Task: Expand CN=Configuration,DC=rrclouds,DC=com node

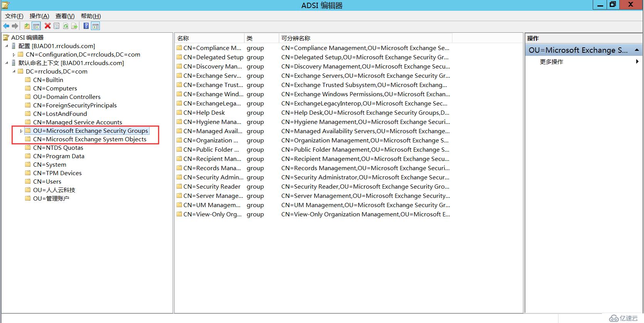Action: click(14, 55)
